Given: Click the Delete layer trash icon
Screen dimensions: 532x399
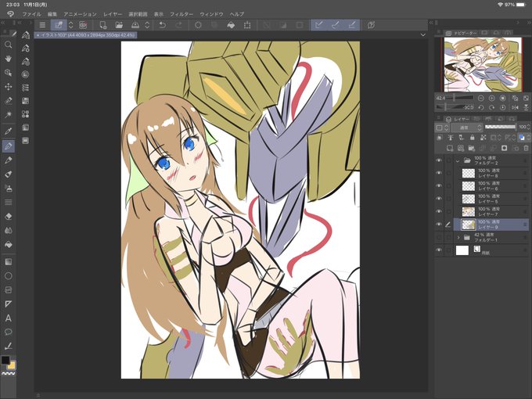Looking at the screenshot, I should 526,148.
